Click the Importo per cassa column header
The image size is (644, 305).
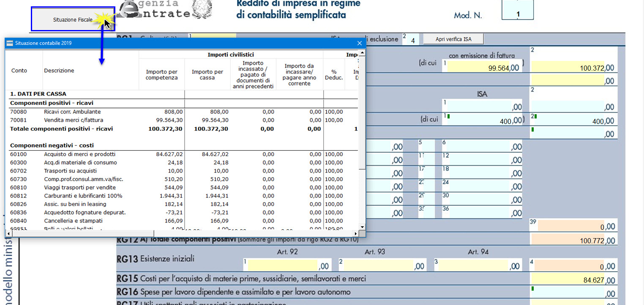207,74
